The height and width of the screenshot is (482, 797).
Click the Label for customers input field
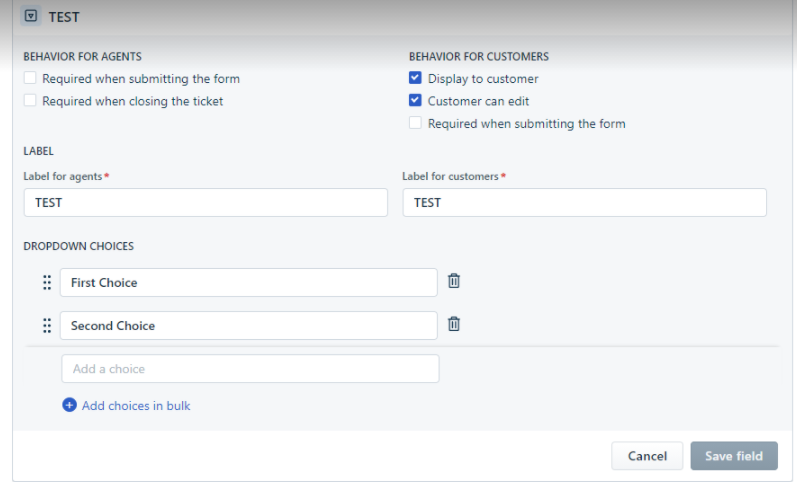pyautogui.click(x=585, y=202)
